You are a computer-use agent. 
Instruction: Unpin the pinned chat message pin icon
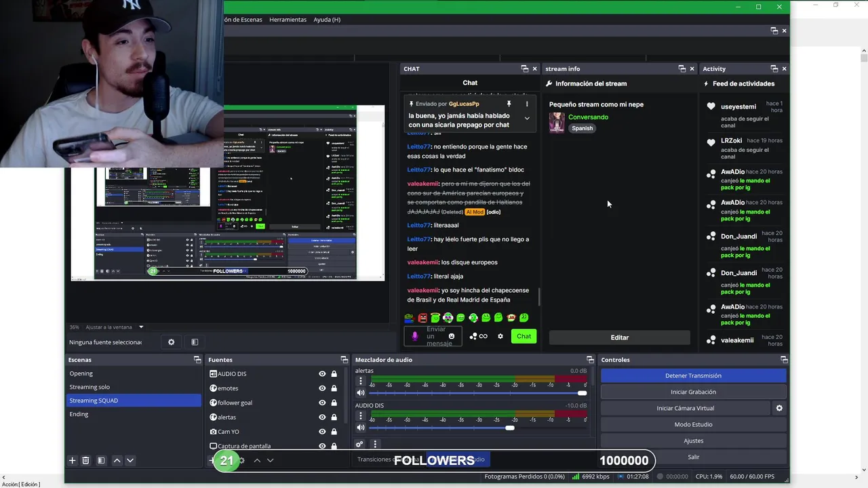[x=509, y=104]
